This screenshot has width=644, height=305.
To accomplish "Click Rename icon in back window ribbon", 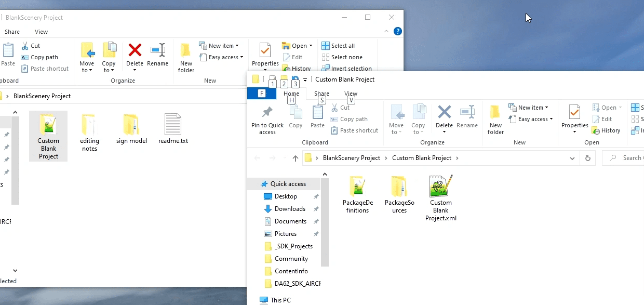I will [x=157, y=51].
